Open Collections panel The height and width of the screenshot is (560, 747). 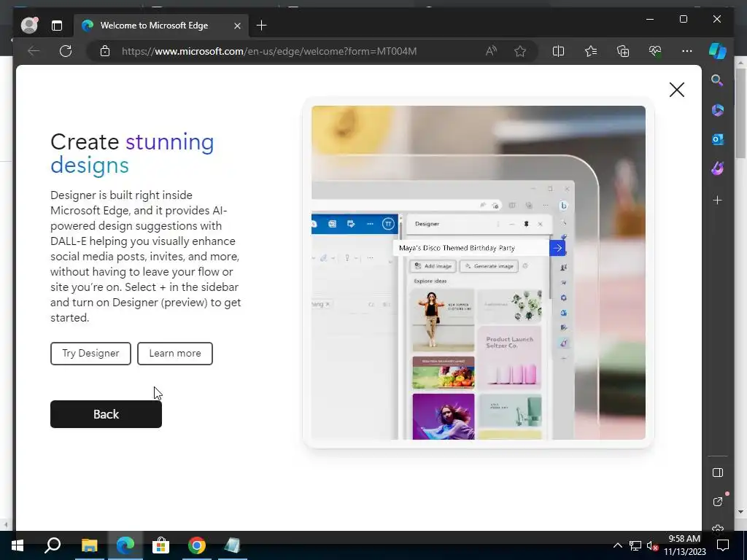(x=623, y=51)
